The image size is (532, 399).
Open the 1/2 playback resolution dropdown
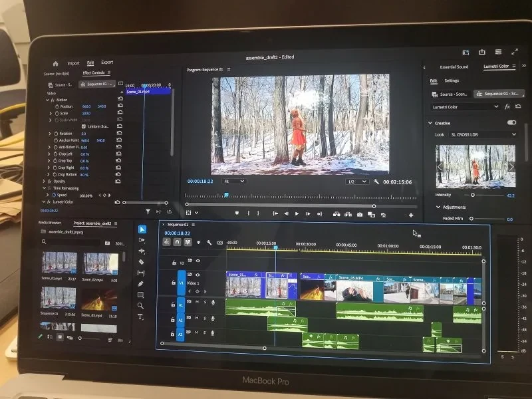coord(357,182)
